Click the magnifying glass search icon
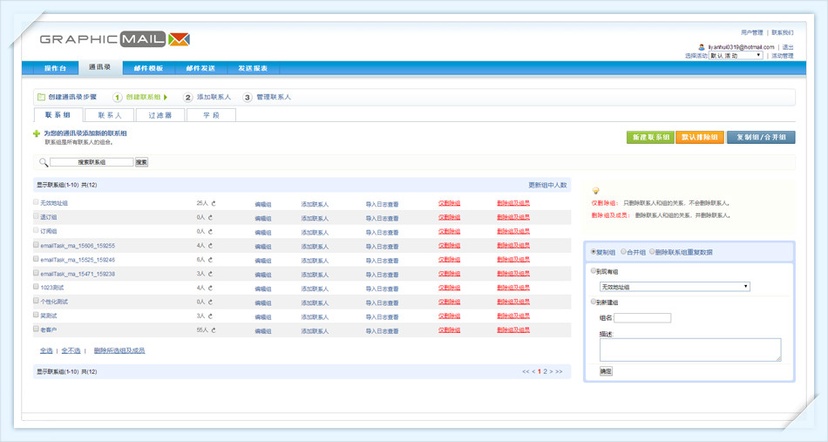Viewport: 828px width, 442px height. 43,162
